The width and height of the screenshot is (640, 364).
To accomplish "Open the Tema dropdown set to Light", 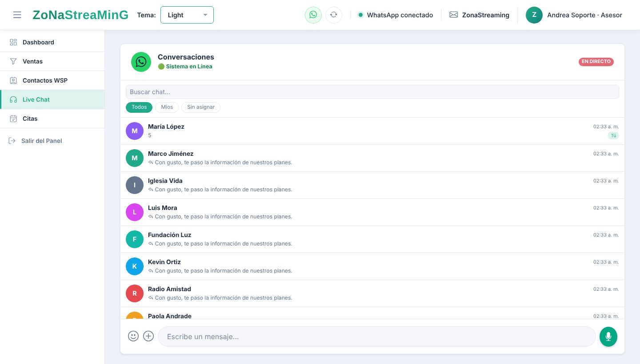I will [x=187, y=15].
